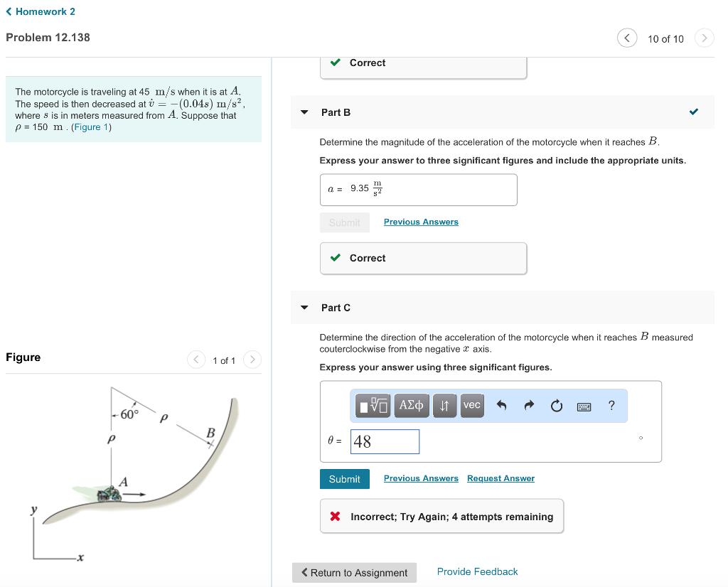Collapse the Part B section
The height and width of the screenshot is (587, 728).
(304, 112)
